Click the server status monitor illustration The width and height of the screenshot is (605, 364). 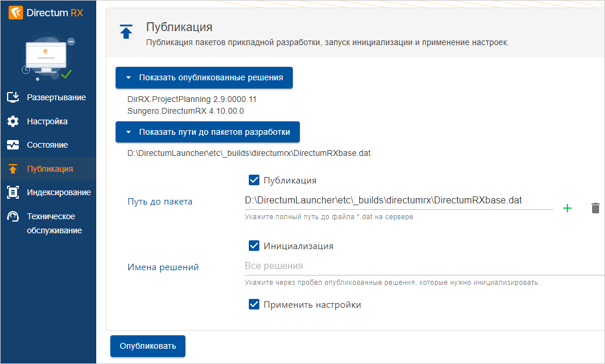coord(48,59)
